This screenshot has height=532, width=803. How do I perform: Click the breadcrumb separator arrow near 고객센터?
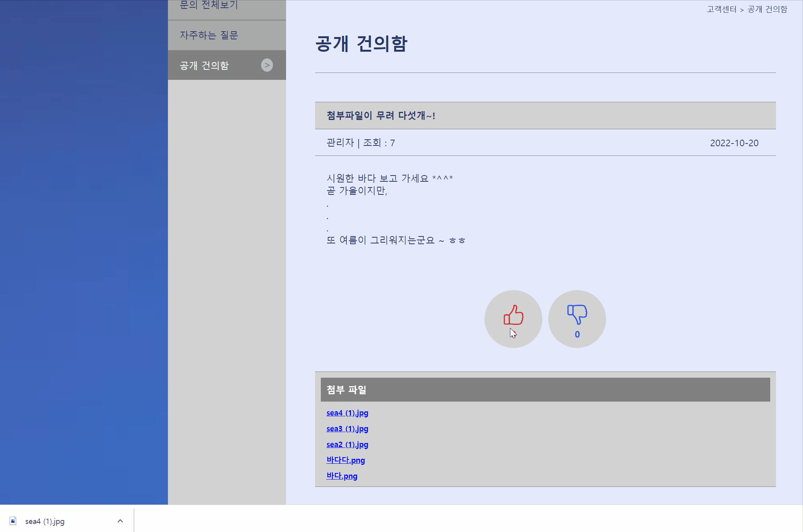[x=742, y=9]
